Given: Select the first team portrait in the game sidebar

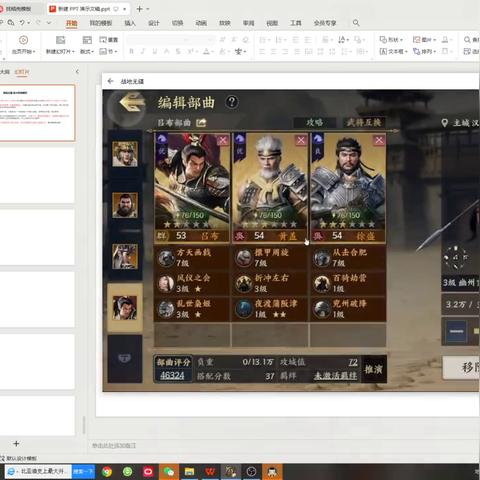Looking at the screenshot, I should (125, 154).
